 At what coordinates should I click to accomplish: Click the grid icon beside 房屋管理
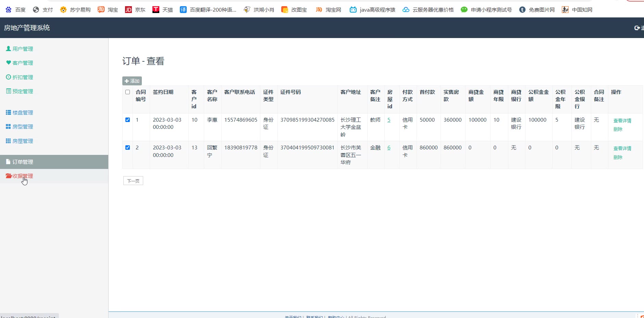click(x=9, y=141)
